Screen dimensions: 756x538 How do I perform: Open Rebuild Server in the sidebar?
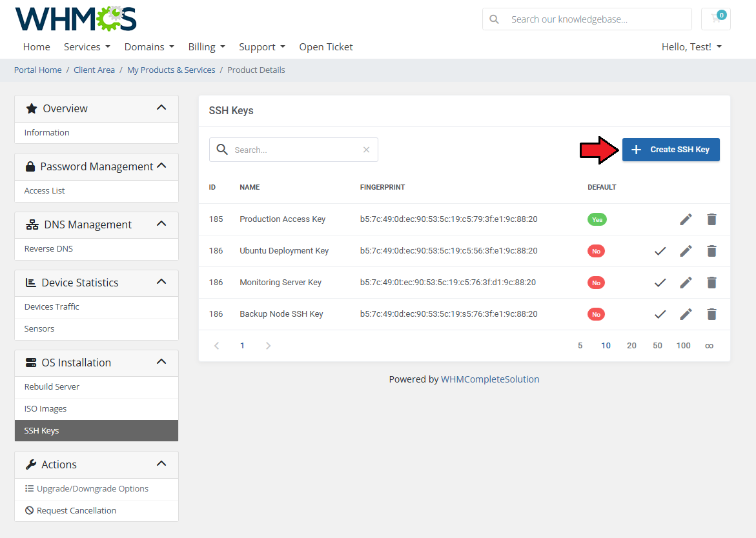(x=96, y=387)
